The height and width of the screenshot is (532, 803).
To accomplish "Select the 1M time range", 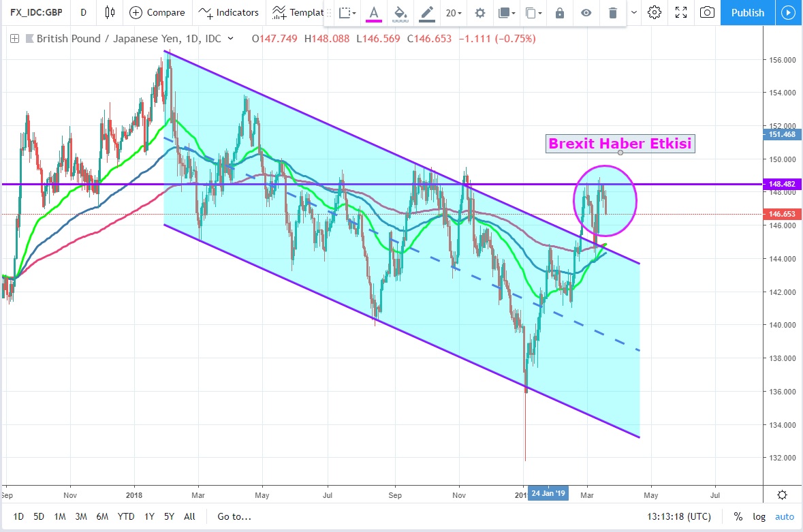I will [x=60, y=516].
